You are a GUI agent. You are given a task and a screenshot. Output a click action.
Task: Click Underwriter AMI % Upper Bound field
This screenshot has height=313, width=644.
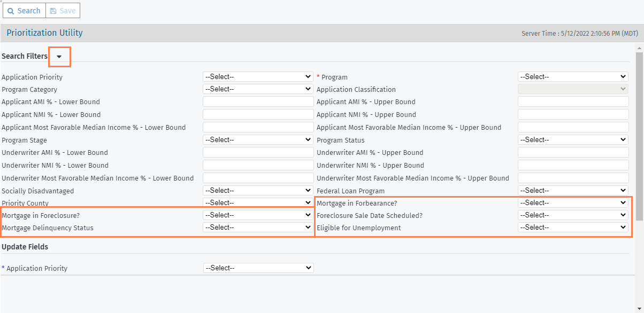tap(573, 153)
